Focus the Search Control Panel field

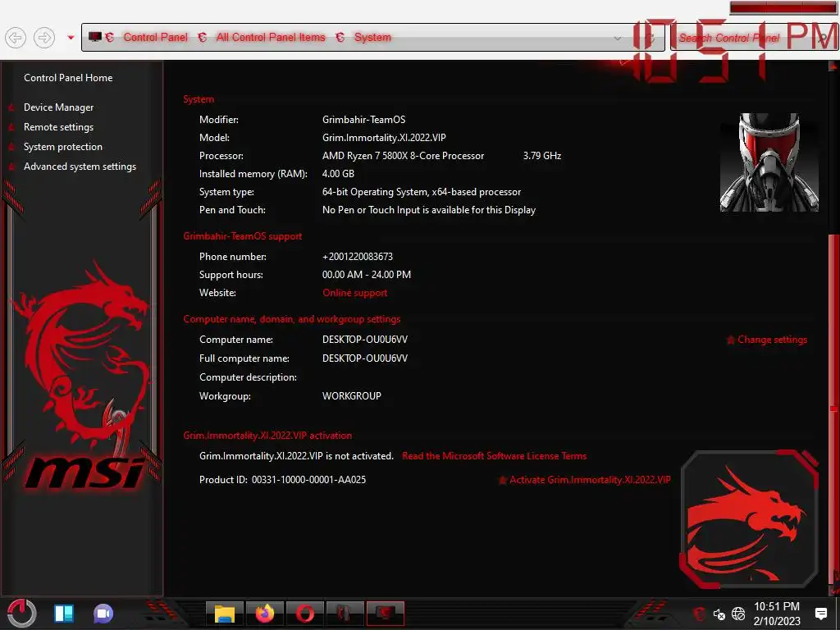click(753, 38)
